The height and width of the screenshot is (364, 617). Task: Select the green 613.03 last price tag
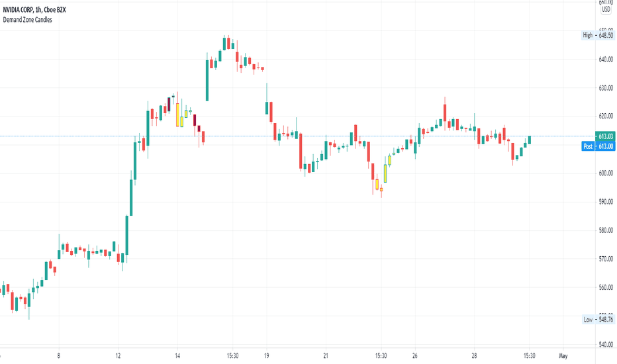605,136
